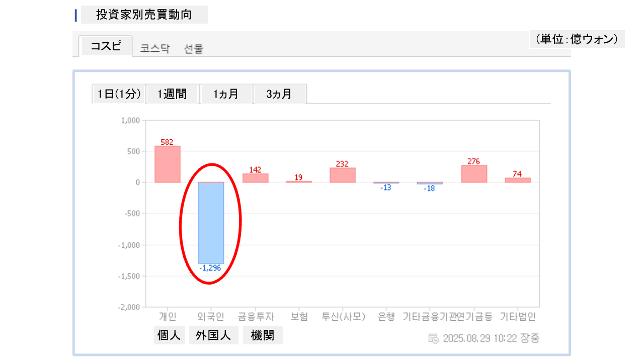Viewport: 644px width, 362px height.
Task: Click the blue 외국인 bar at -1,296
Action: (211, 222)
